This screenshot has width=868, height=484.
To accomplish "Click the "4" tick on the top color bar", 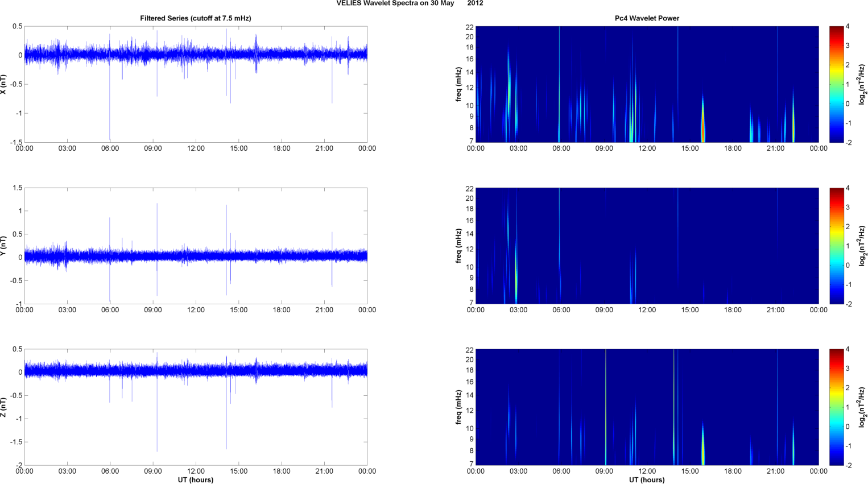I will (x=848, y=27).
